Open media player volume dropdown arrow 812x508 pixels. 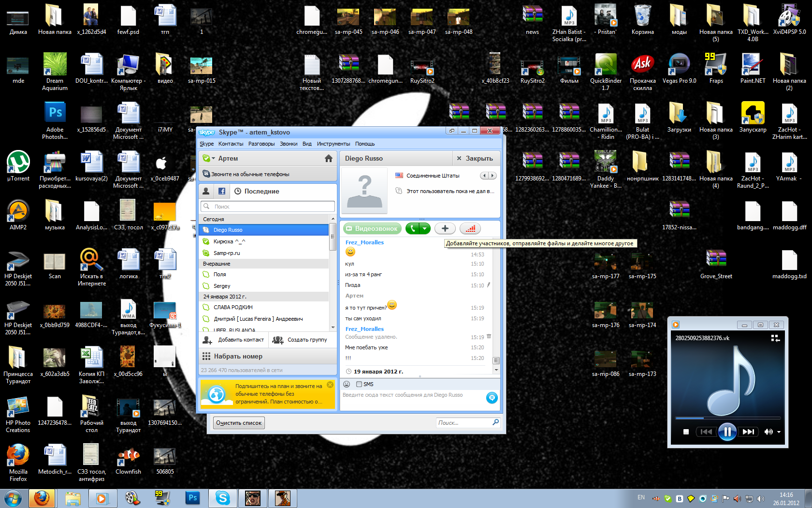point(779,432)
